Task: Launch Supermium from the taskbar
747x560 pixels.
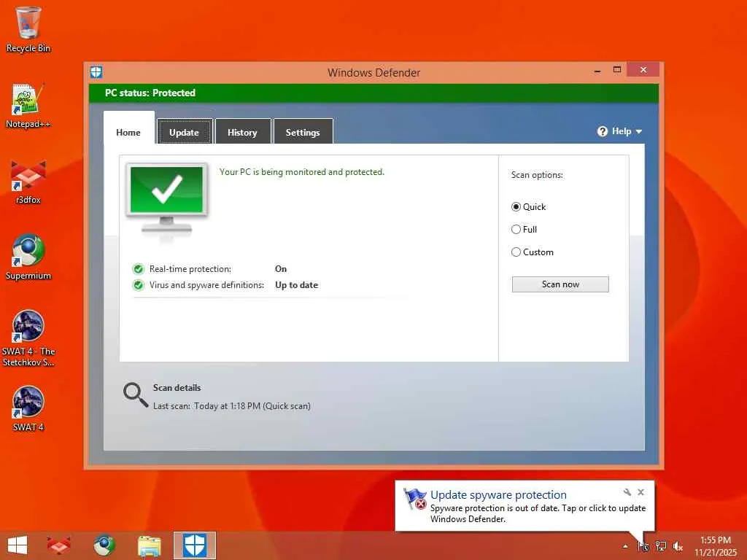Action: (x=104, y=545)
